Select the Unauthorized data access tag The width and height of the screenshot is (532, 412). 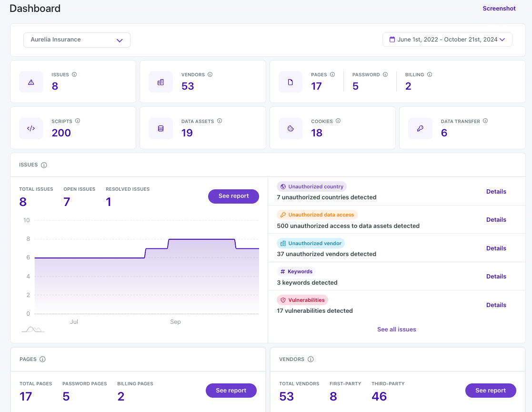click(317, 215)
